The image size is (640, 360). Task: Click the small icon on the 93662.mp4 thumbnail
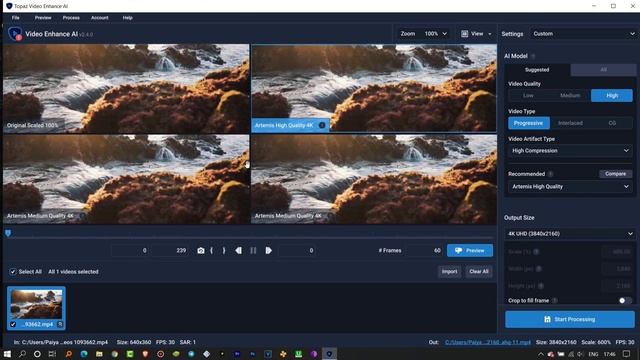(x=60, y=324)
